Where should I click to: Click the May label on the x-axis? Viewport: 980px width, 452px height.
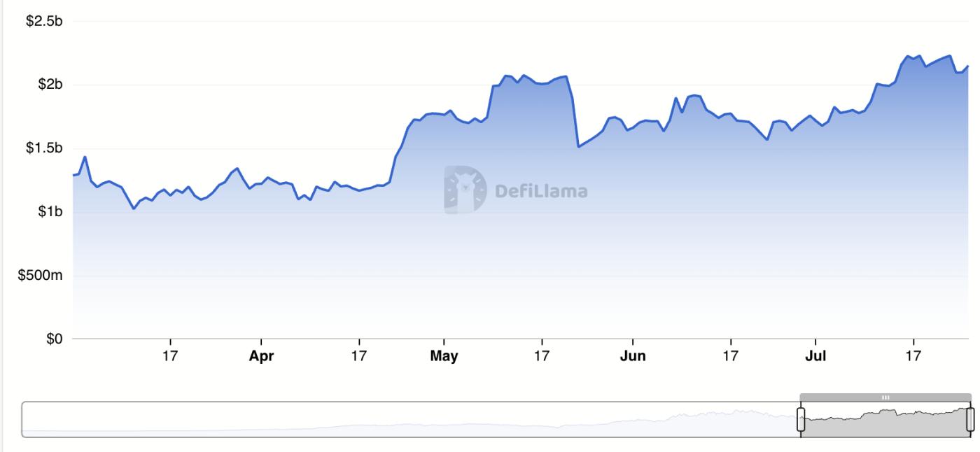[444, 356]
